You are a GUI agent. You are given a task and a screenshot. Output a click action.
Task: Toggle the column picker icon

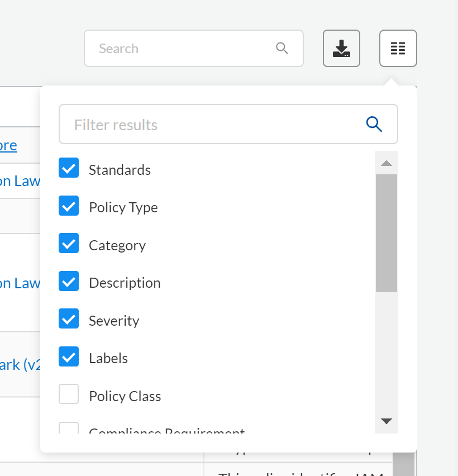click(398, 49)
